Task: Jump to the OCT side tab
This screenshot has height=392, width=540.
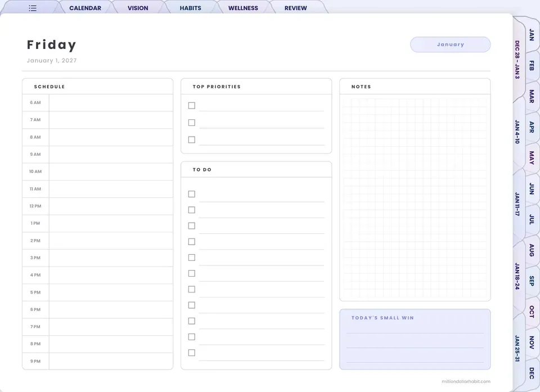Action: point(532,312)
